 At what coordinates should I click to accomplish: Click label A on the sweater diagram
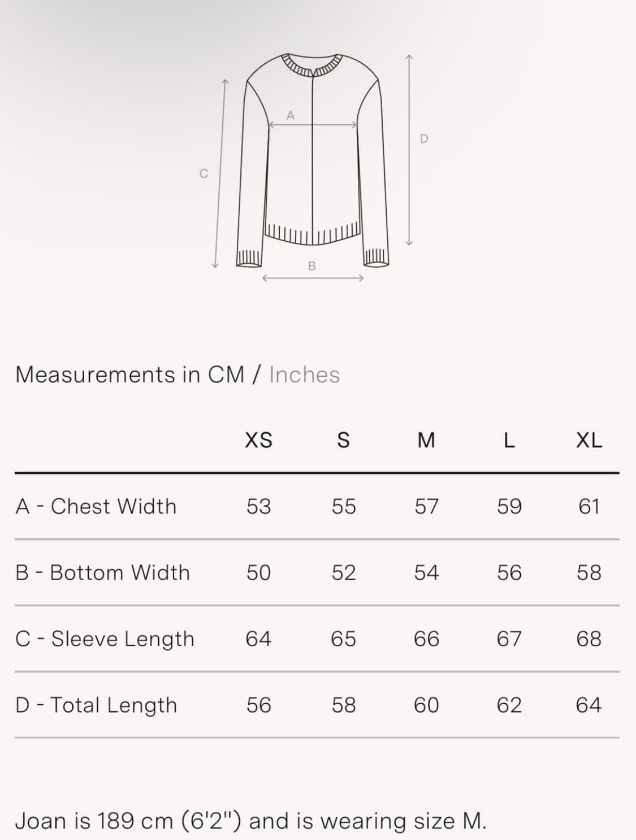pos(291,115)
